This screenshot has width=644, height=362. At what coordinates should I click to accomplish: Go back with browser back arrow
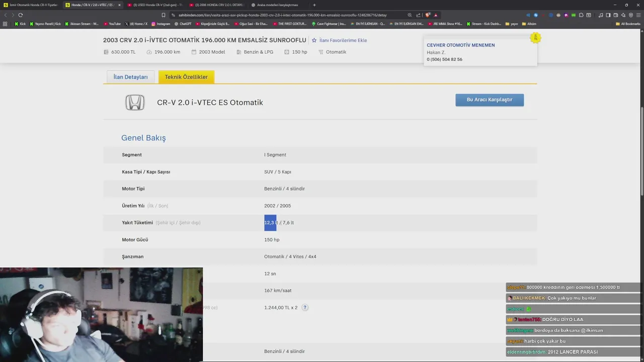[6, 15]
